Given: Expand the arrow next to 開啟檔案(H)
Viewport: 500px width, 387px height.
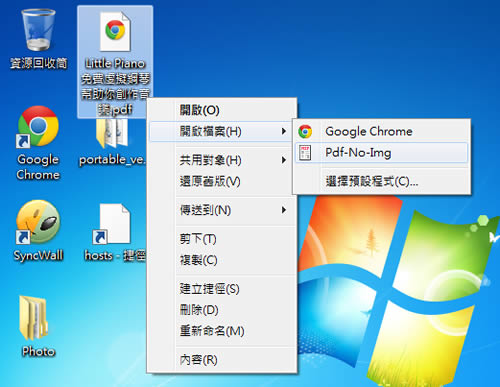Looking at the screenshot, I should [284, 131].
